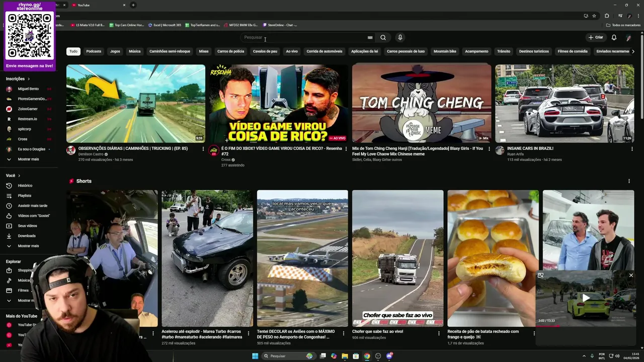
Task: Select the Jogos filter chip
Action: pyautogui.click(x=115, y=51)
